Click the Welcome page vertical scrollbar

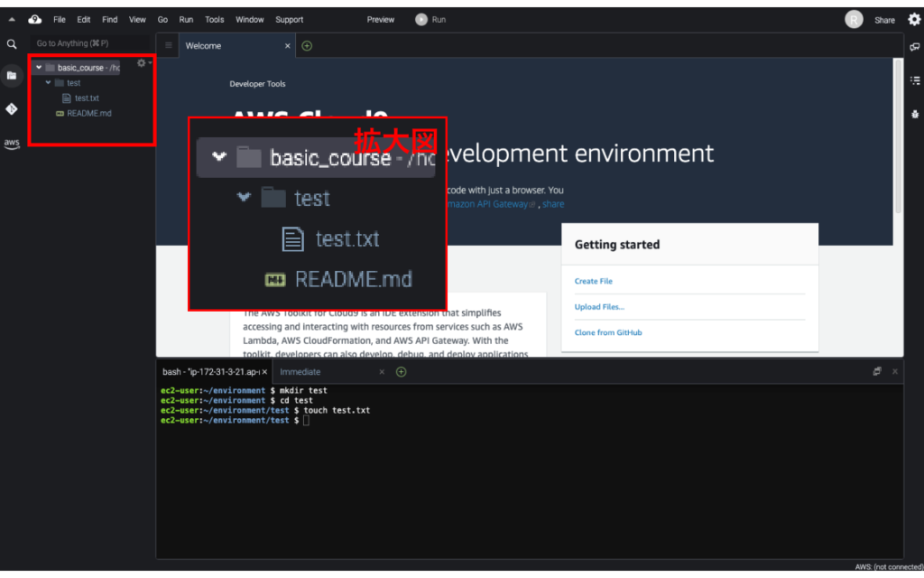[x=898, y=135]
